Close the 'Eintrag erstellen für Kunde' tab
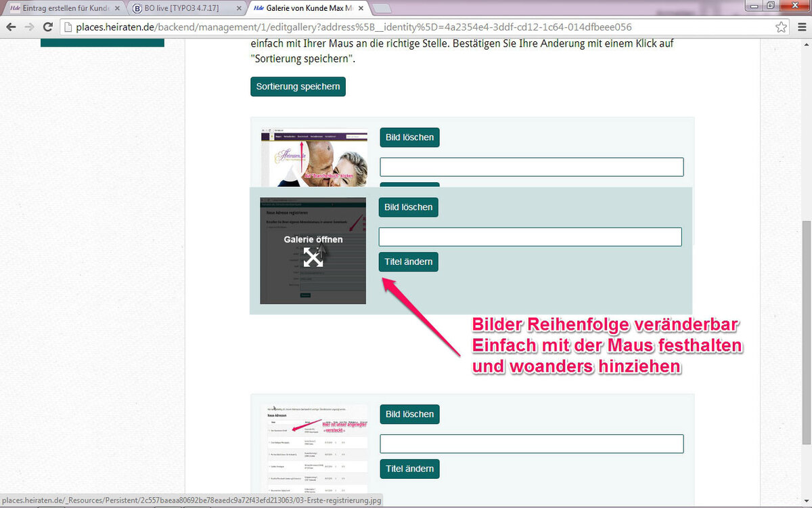 (118, 9)
